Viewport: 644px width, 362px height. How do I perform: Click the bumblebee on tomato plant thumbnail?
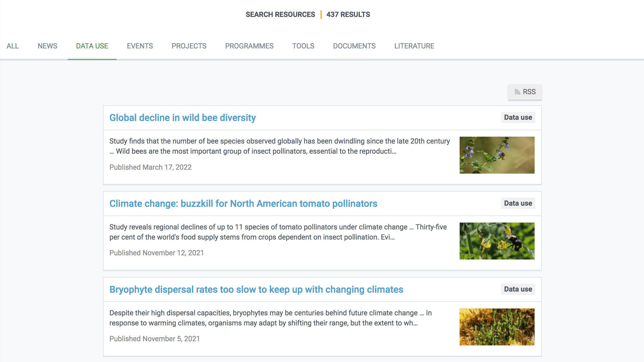click(497, 241)
